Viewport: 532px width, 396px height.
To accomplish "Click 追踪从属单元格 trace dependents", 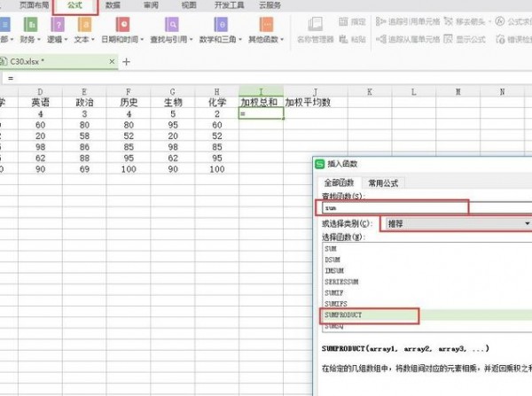I will (x=408, y=39).
